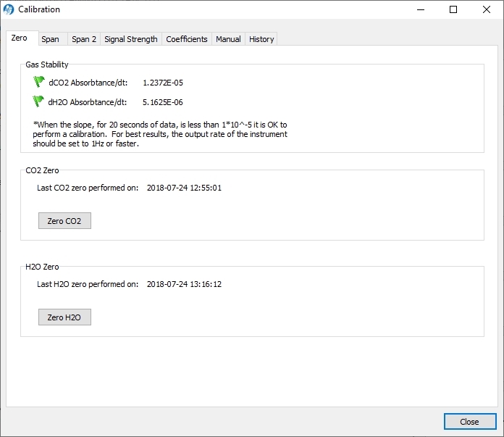504x437 pixels.
Task: Click the dCO2 absorbance value 1.2372E-05
Action: (163, 83)
